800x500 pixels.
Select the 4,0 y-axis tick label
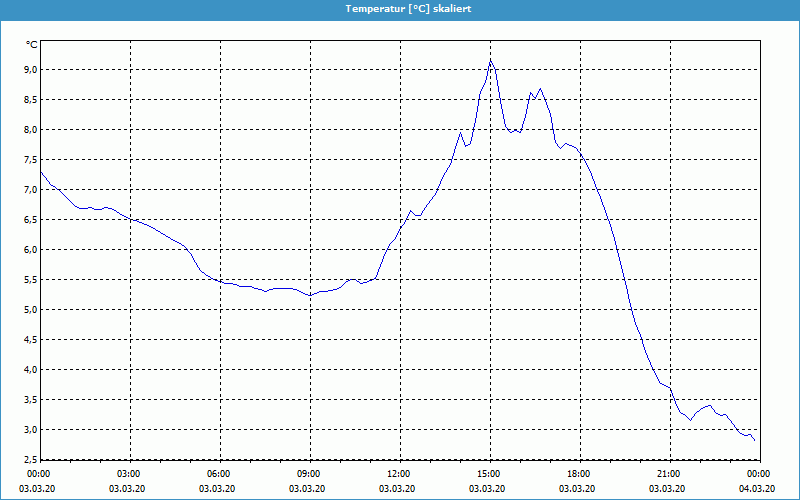31,369
